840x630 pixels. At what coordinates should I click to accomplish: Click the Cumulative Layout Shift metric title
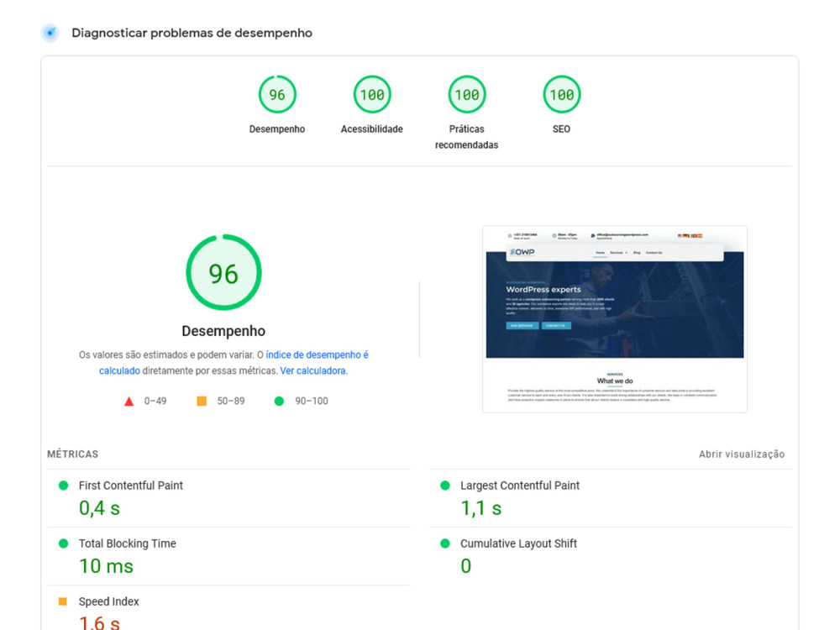(x=518, y=543)
